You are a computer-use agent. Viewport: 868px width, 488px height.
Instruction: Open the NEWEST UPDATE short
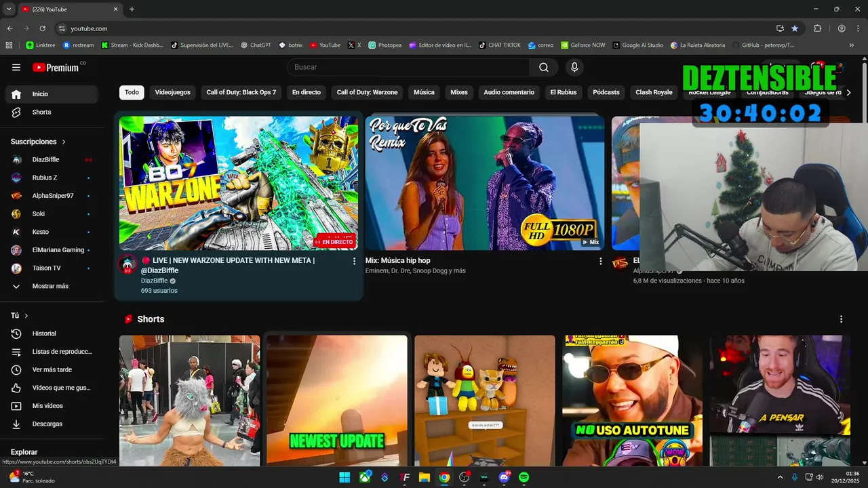coord(337,401)
